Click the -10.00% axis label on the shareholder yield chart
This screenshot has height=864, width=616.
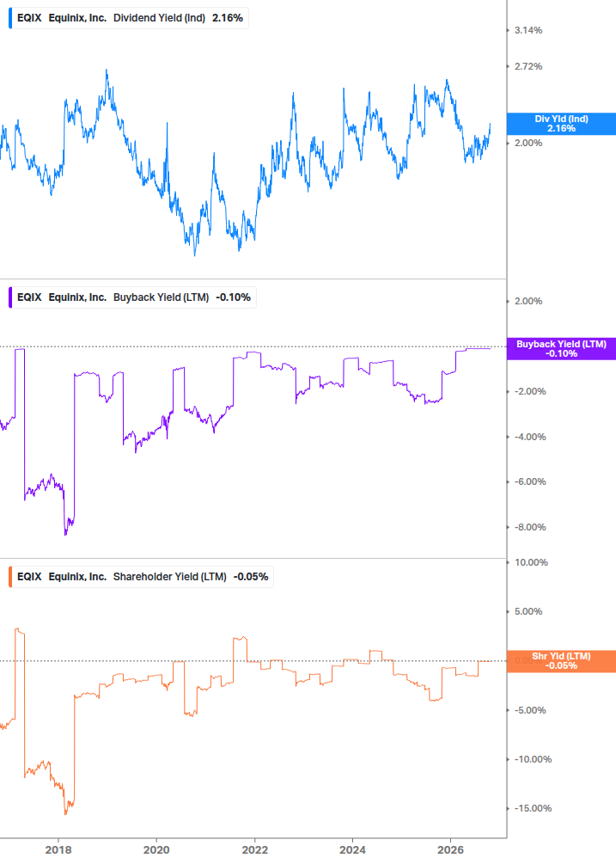click(x=533, y=759)
